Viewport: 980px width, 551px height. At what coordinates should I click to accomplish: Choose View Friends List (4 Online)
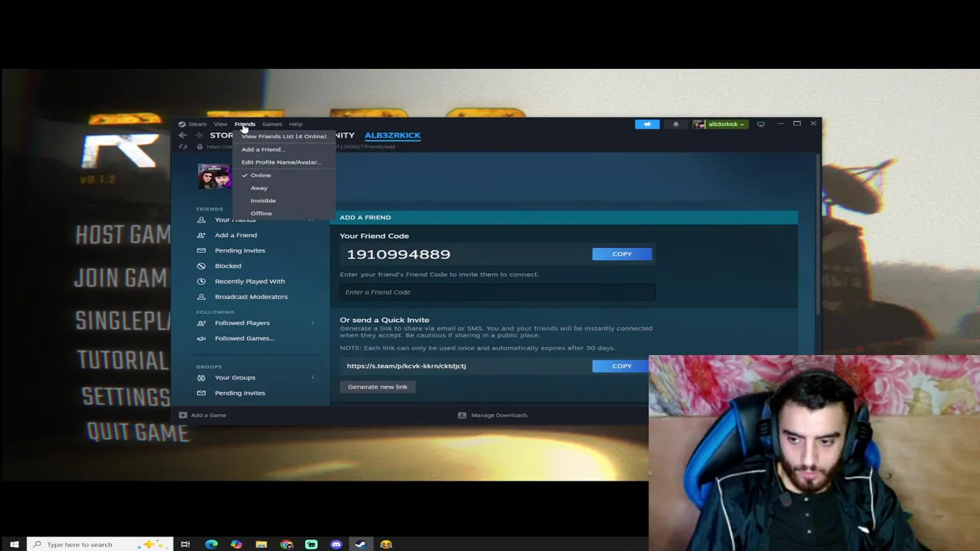(x=283, y=136)
